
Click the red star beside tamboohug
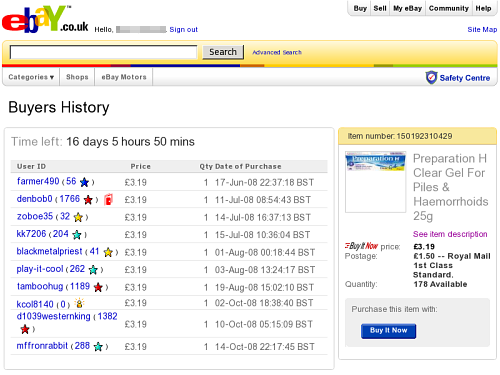point(98,287)
